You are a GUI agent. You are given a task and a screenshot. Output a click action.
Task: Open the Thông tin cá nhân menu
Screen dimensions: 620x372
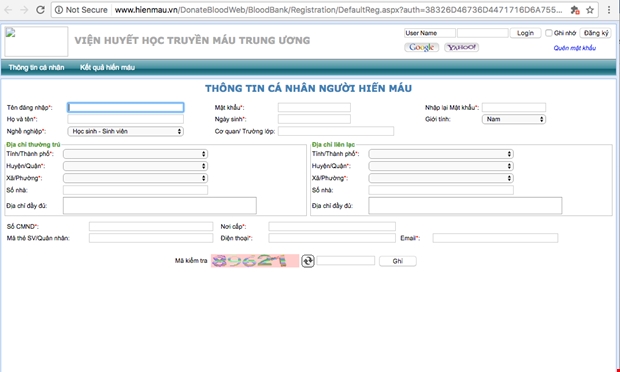coord(36,68)
